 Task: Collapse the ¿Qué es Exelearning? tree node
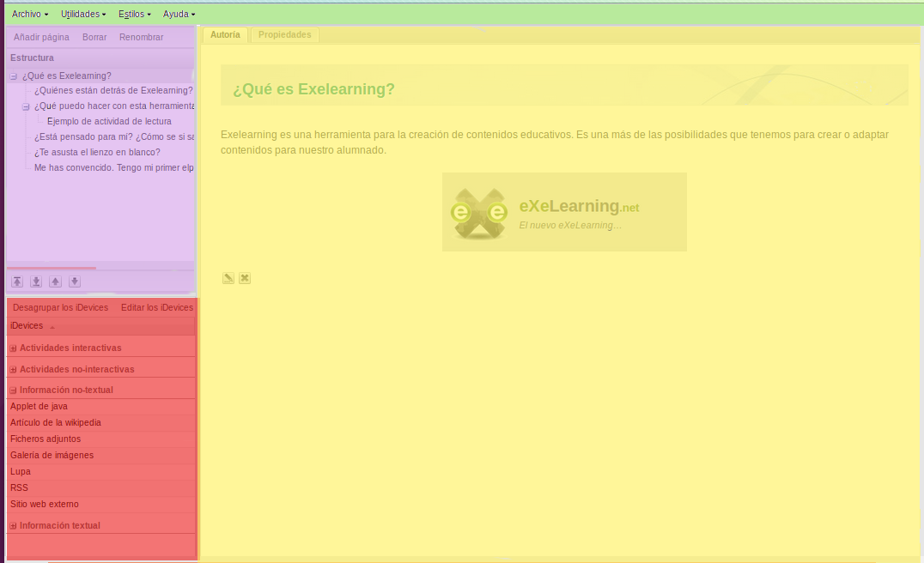coord(13,76)
